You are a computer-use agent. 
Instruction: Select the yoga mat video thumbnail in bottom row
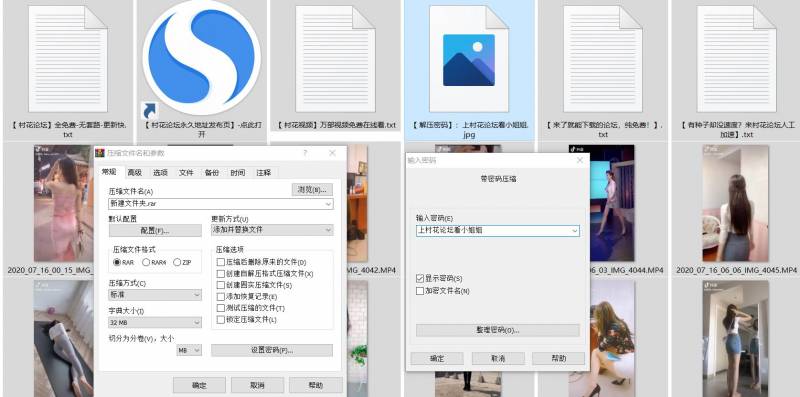(x=64, y=338)
